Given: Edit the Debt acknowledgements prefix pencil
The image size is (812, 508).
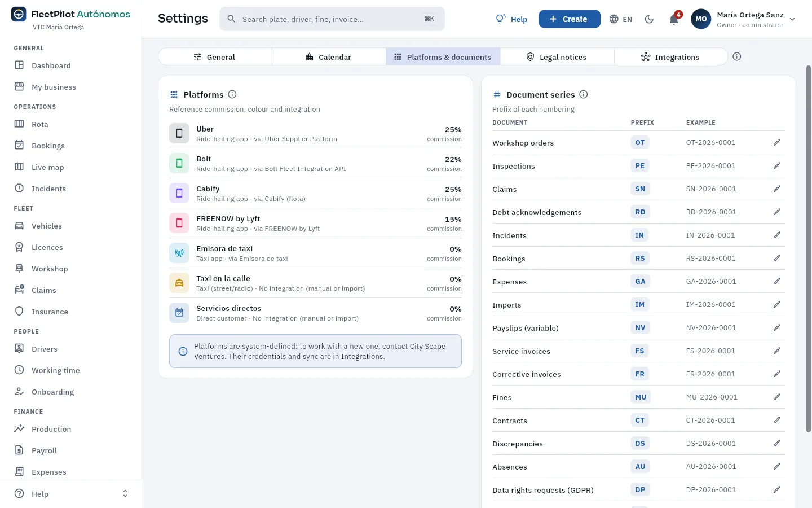Looking at the screenshot, I should [x=777, y=212].
